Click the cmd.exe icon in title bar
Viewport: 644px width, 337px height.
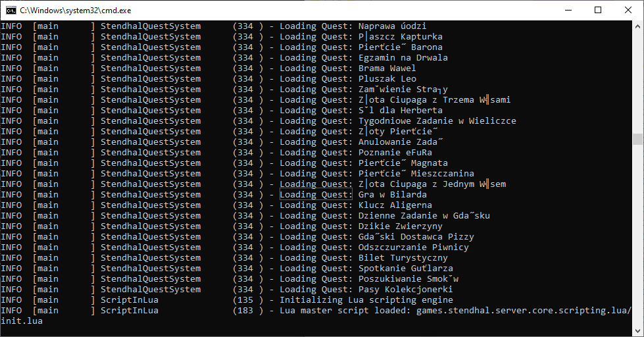click(x=11, y=10)
